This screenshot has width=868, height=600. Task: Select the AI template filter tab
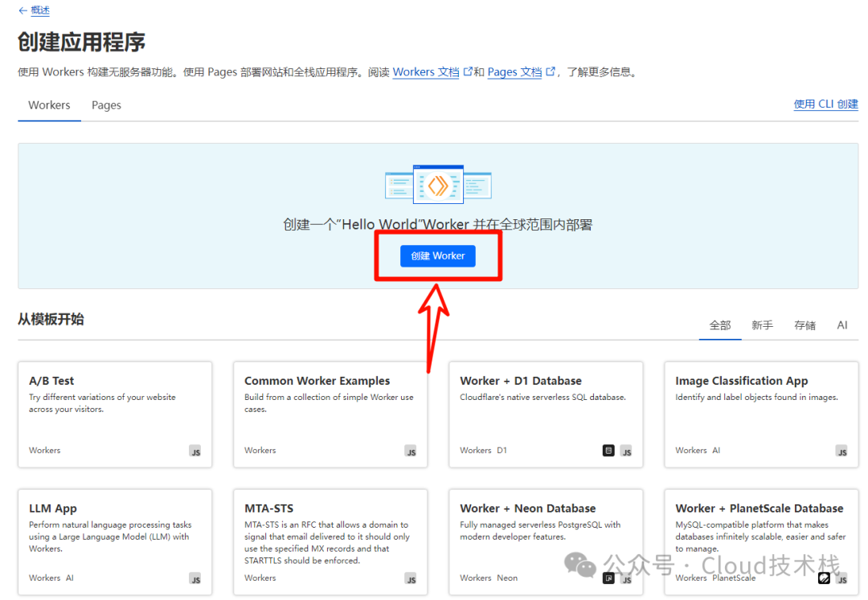point(842,325)
